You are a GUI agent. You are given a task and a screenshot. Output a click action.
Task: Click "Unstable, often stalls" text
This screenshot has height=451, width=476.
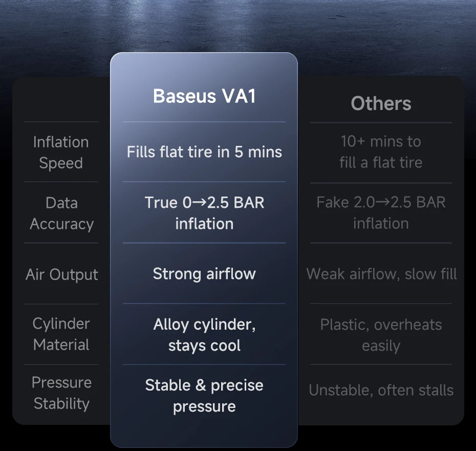coord(381,390)
